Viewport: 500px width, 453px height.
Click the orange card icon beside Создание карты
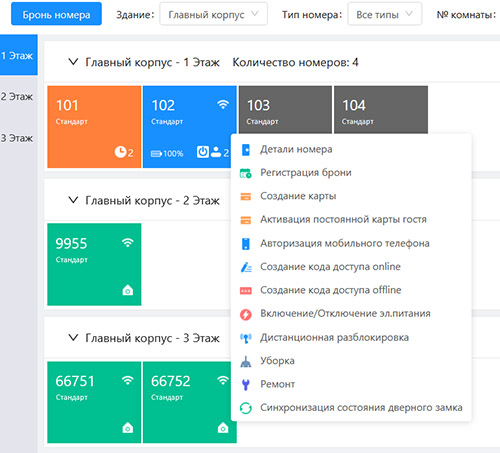(x=246, y=196)
